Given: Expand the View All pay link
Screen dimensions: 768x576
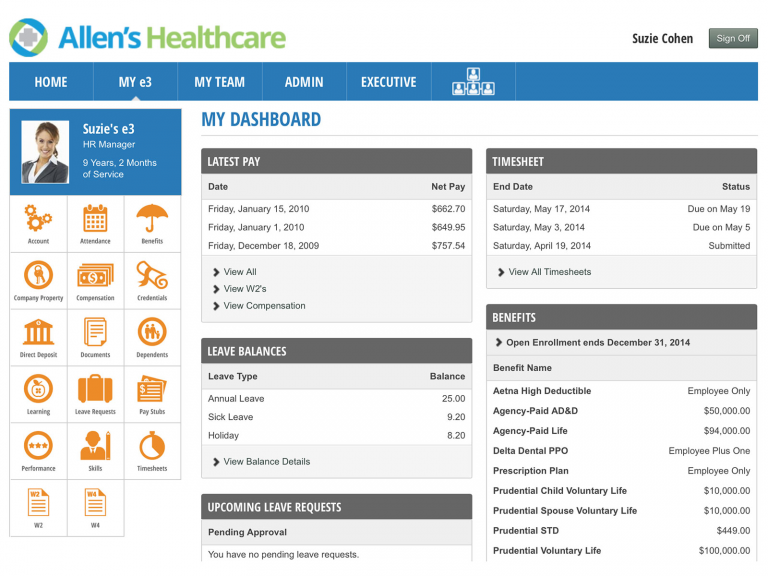Looking at the screenshot, I should tap(239, 272).
